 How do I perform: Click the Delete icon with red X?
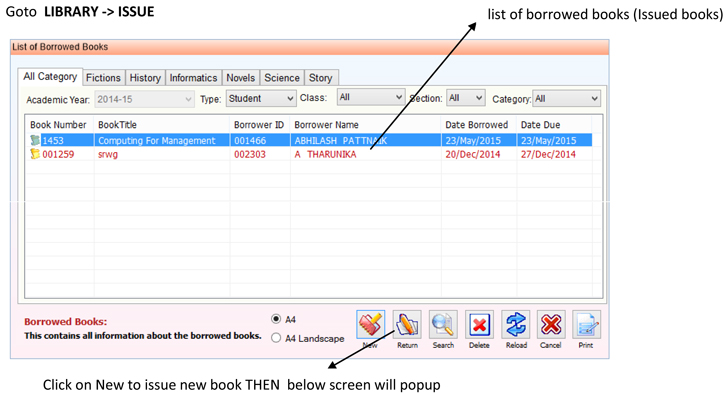click(x=479, y=324)
